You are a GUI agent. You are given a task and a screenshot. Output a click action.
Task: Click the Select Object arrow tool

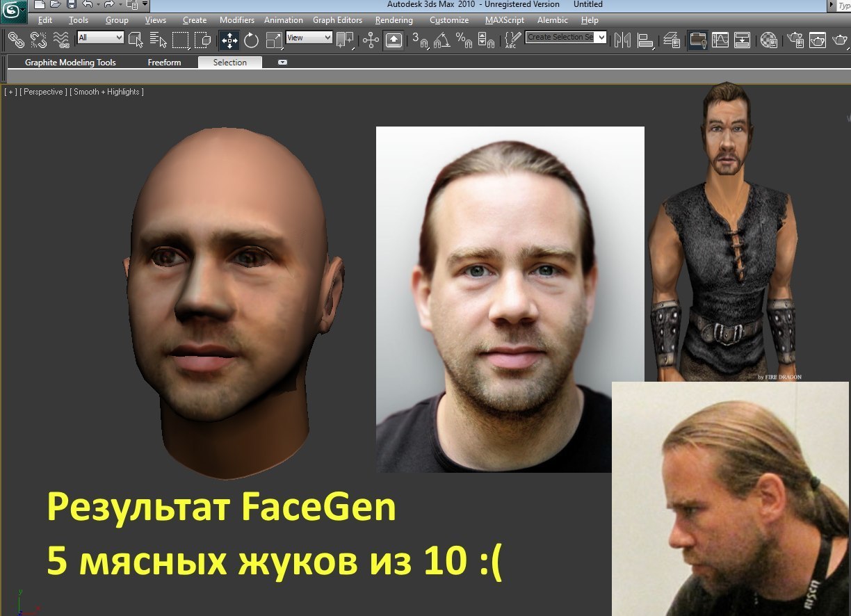(x=136, y=40)
